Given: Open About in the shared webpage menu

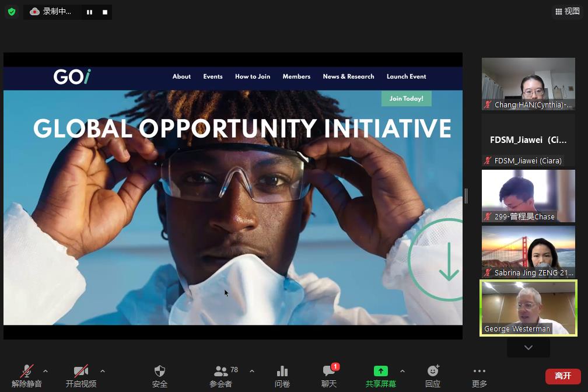Looking at the screenshot, I should [x=181, y=76].
